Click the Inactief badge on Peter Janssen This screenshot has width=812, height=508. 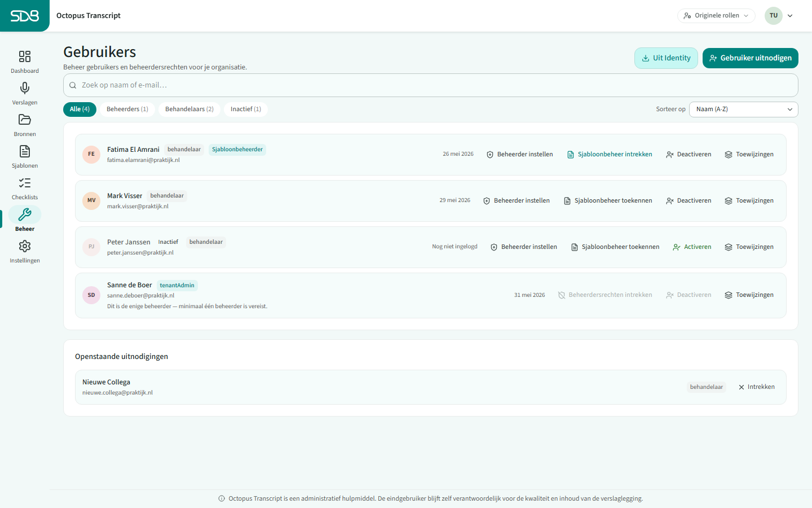pos(168,242)
